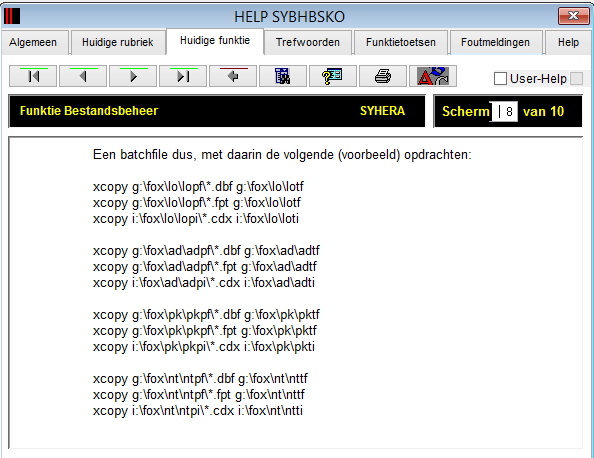Switch to the Foutmeldingen tab
The width and height of the screenshot is (594, 458).
(495, 42)
